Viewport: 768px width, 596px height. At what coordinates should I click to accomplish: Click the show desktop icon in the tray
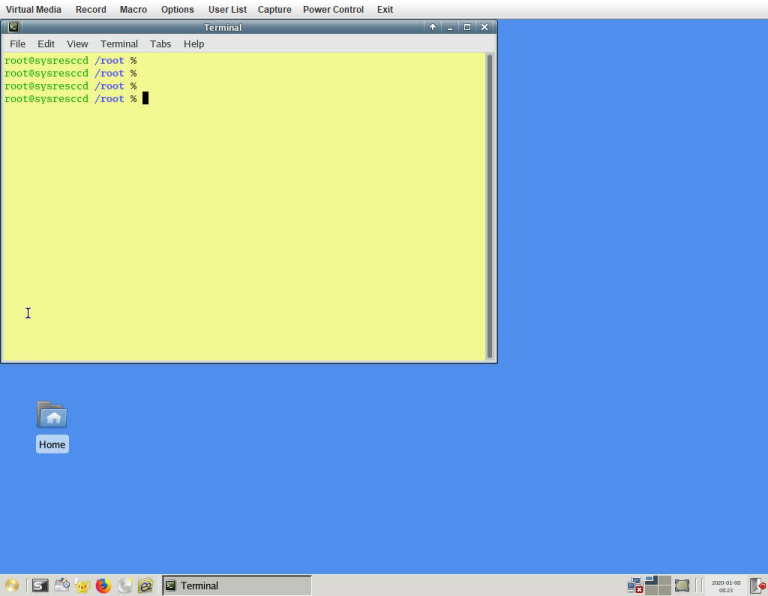(682, 586)
